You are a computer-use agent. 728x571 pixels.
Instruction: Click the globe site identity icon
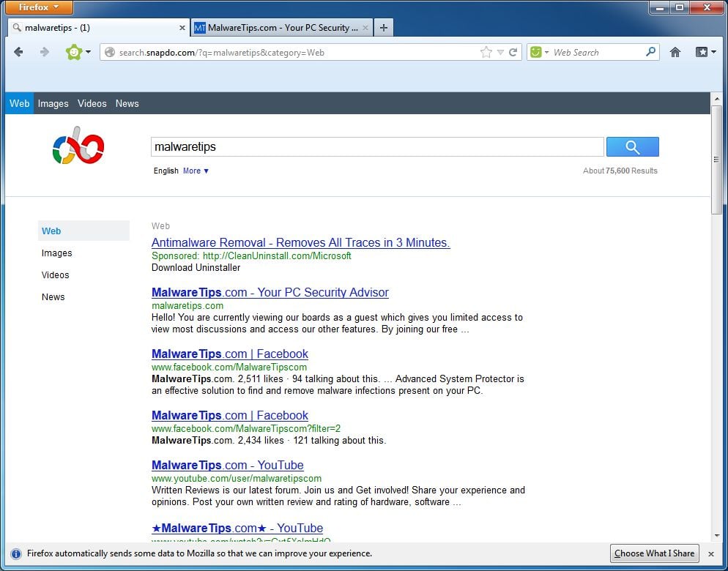click(110, 53)
